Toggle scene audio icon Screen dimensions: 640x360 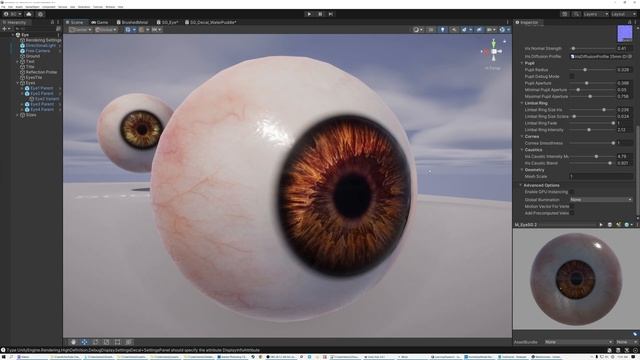coord(454,30)
